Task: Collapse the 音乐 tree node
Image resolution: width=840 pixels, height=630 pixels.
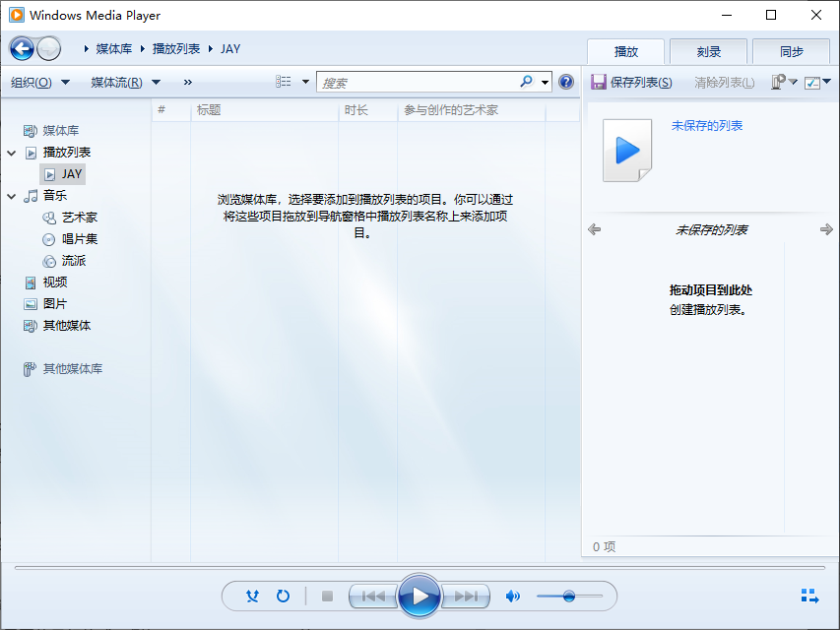Action: [x=11, y=197]
